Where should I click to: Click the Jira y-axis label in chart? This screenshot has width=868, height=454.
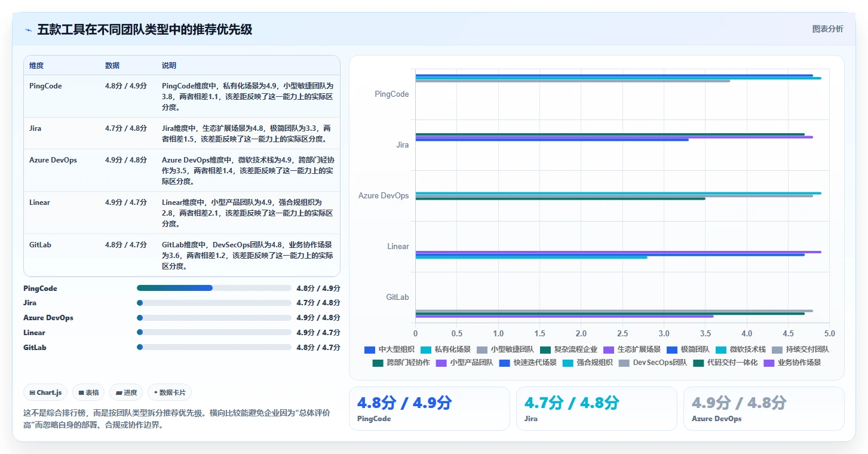click(403, 145)
